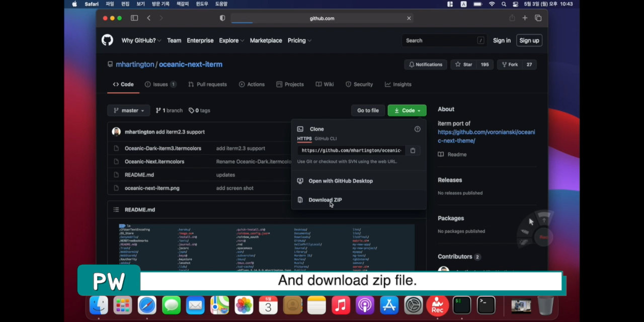Star the repository with Star button

coord(464,64)
